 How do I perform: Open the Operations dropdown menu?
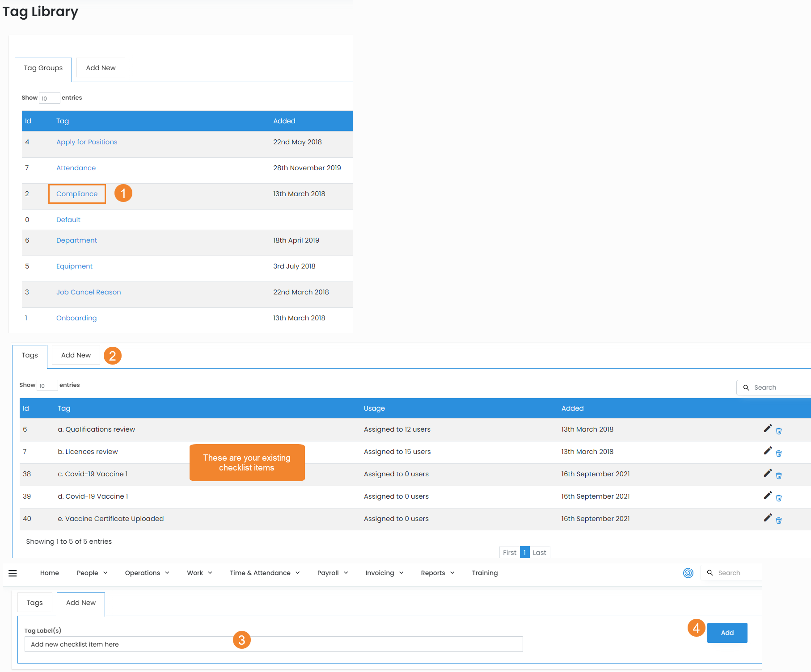tap(147, 573)
